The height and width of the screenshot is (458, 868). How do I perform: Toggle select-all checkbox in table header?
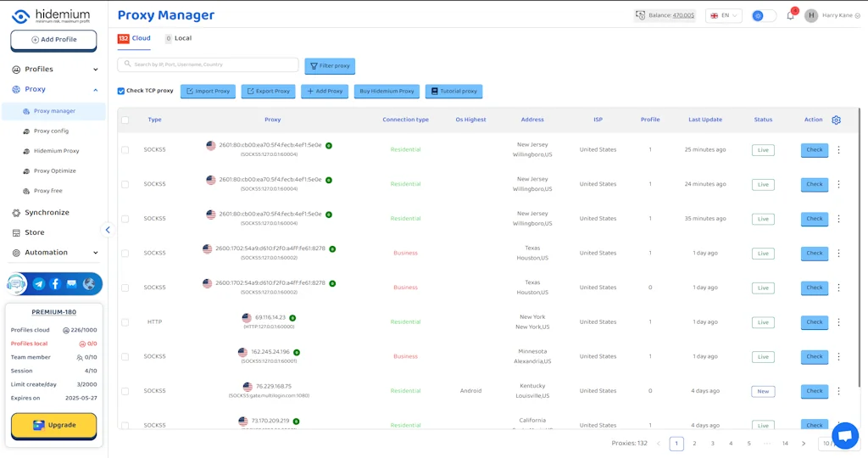pos(125,120)
